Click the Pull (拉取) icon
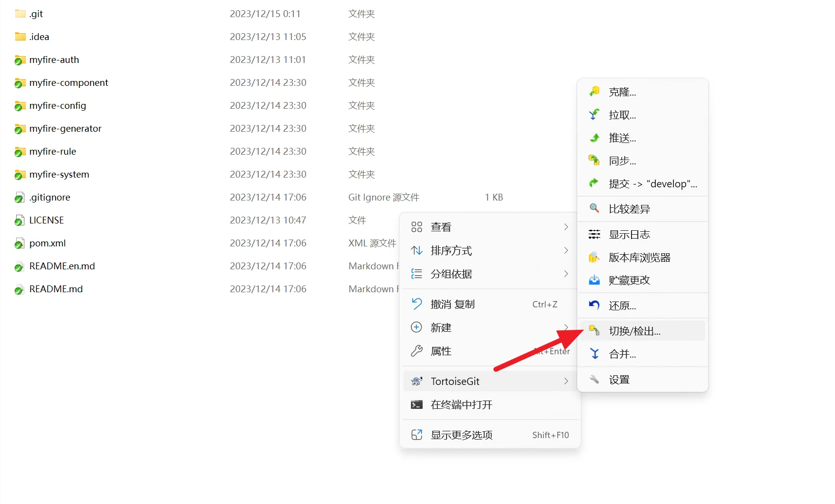Image resolution: width=835 pixels, height=504 pixels. tap(594, 115)
